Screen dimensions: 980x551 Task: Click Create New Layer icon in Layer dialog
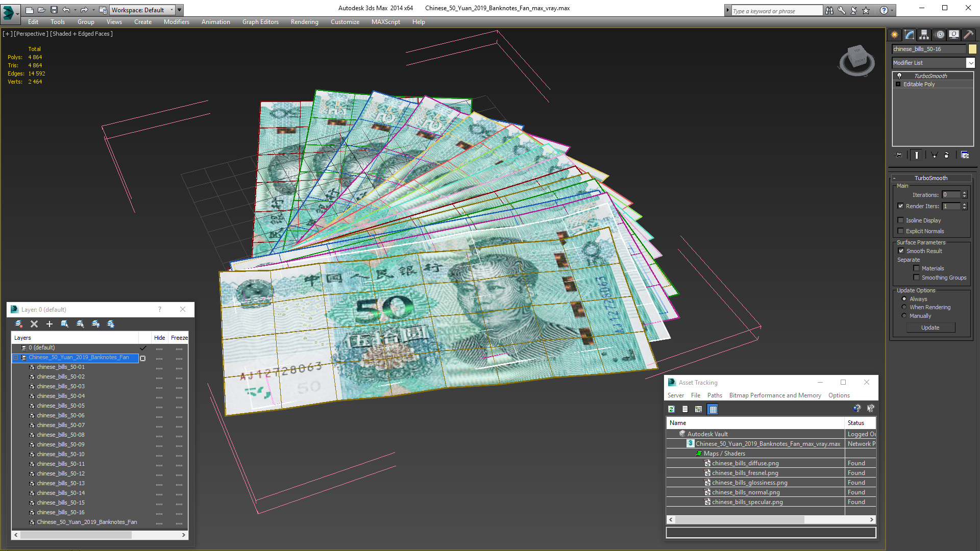click(x=19, y=324)
